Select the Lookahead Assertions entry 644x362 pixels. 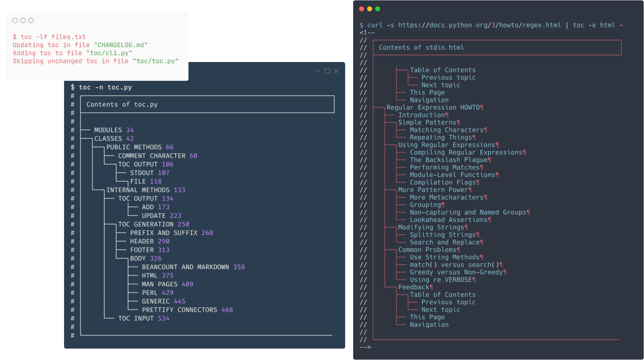(x=450, y=220)
